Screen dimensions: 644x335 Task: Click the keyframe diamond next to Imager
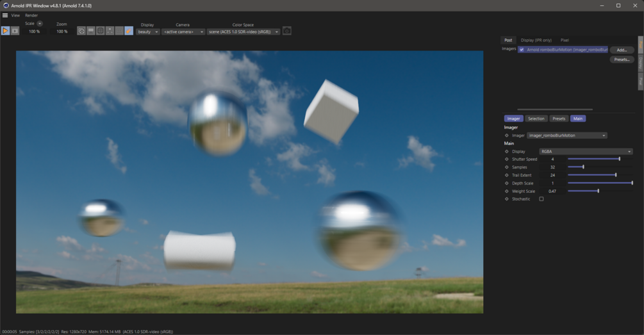tap(506, 136)
